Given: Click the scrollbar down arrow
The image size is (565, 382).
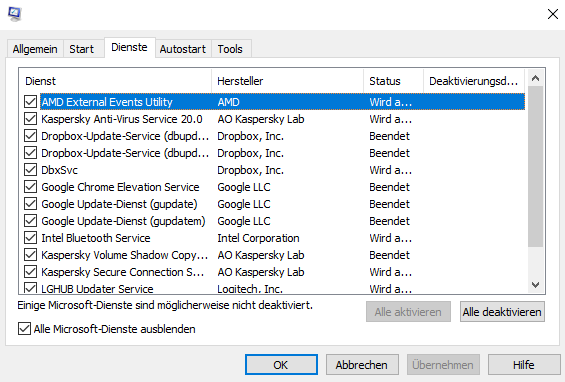Looking at the screenshot, I should 535,285.
